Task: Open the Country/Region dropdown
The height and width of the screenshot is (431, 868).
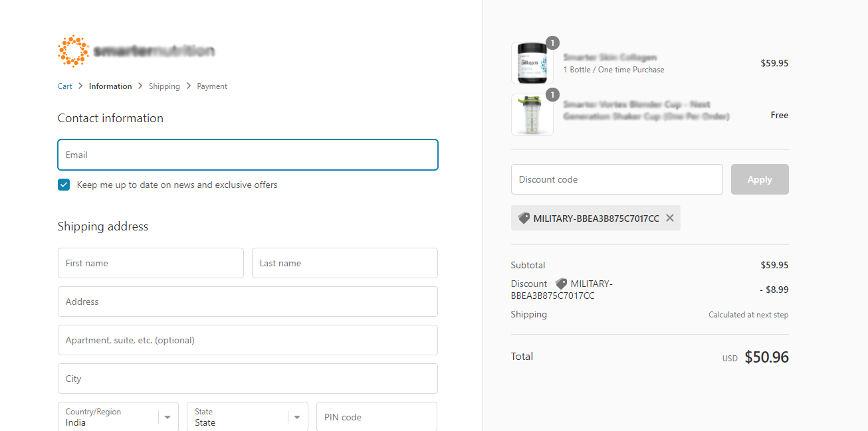Action: pyautogui.click(x=118, y=417)
